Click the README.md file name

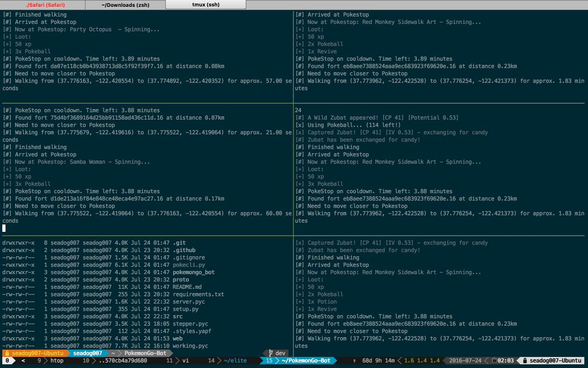pyautogui.click(x=187, y=287)
